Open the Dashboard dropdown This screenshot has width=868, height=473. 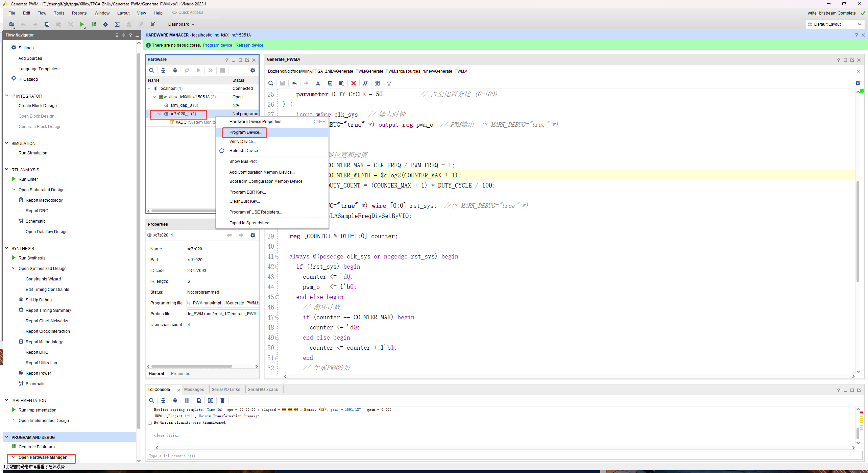pyautogui.click(x=181, y=24)
